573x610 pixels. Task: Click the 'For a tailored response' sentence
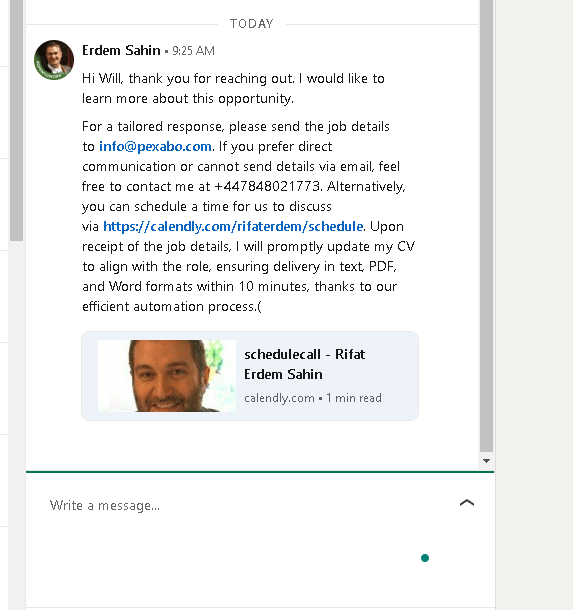[x=236, y=126]
